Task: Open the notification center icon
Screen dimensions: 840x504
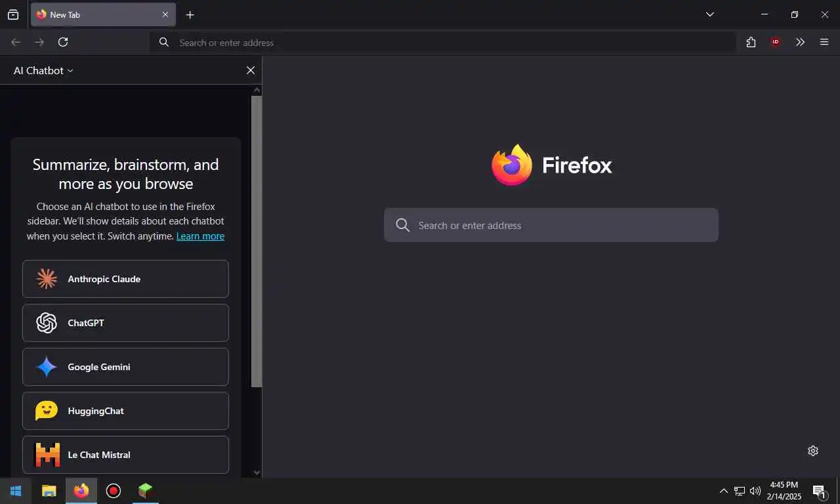Action: [x=819, y=491]
